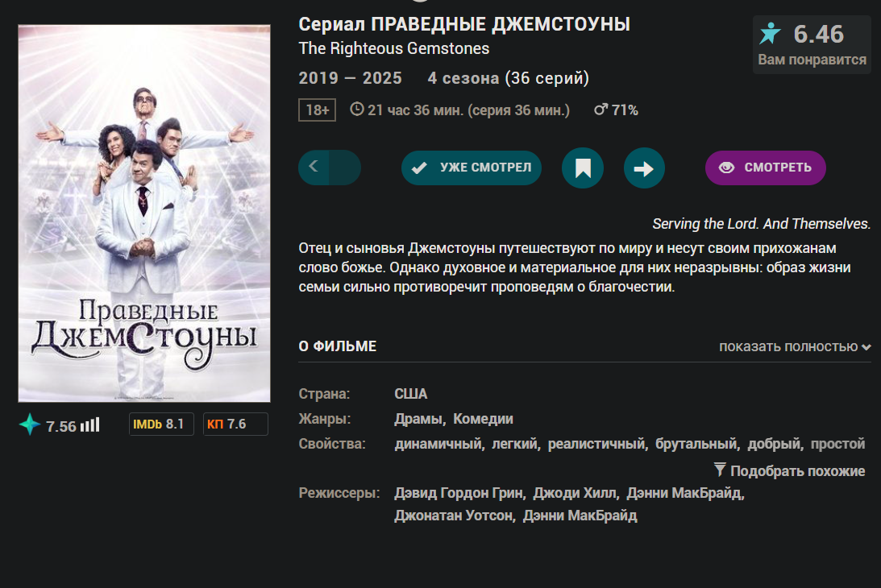Screen dimensions: 881x588
Task: Open director Дэвид Гордон Грин page
Action: coord(459,493)
